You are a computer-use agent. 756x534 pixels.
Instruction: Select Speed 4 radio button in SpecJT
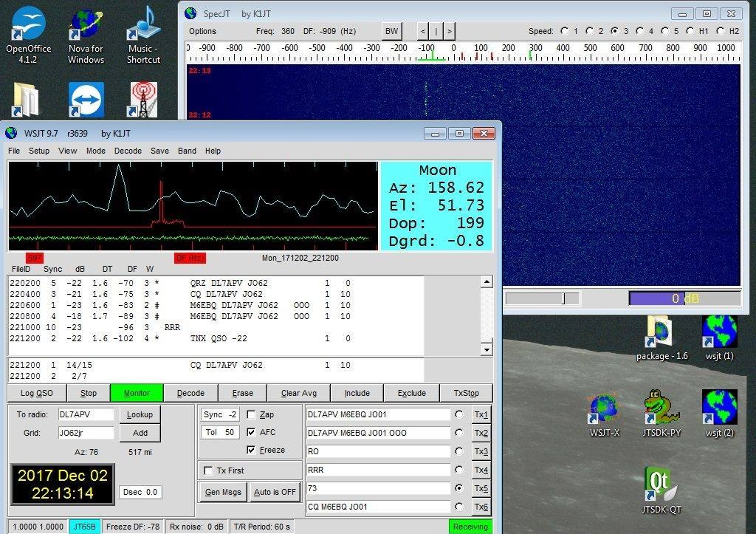click(x=639, y=31)
